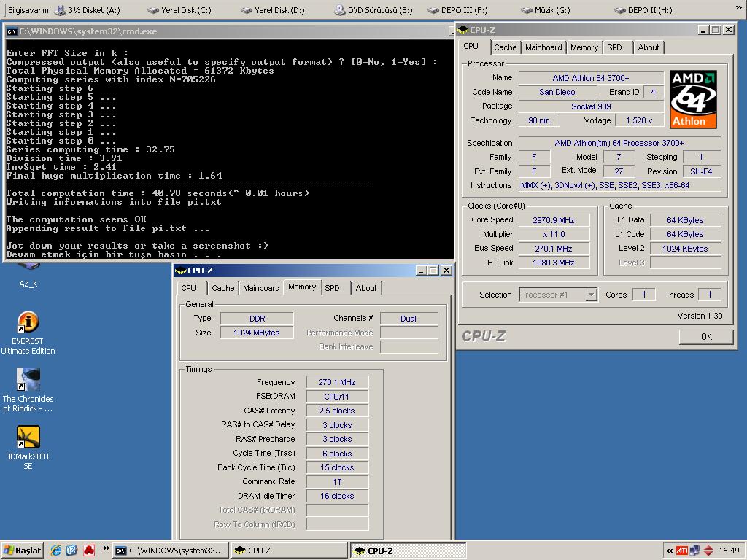Click the Voltage 1.520 v value
Screen dimensions: 747x560
pos(639,120)
